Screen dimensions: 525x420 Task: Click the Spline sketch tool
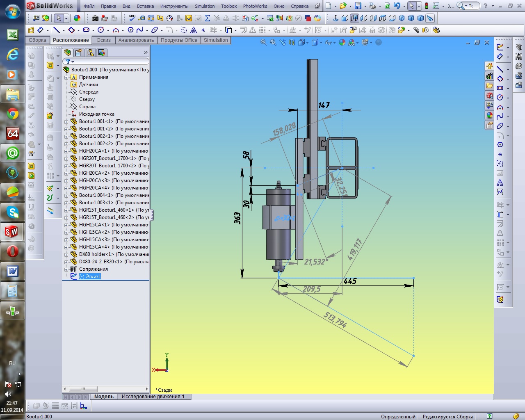point(140,30)
